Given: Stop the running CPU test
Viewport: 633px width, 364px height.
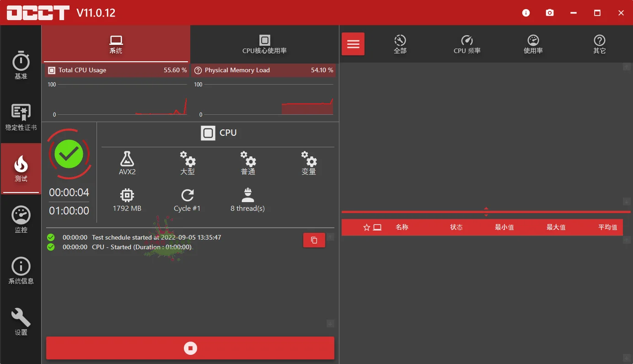Looking at the screenshot, I should [x=190, y=348].
